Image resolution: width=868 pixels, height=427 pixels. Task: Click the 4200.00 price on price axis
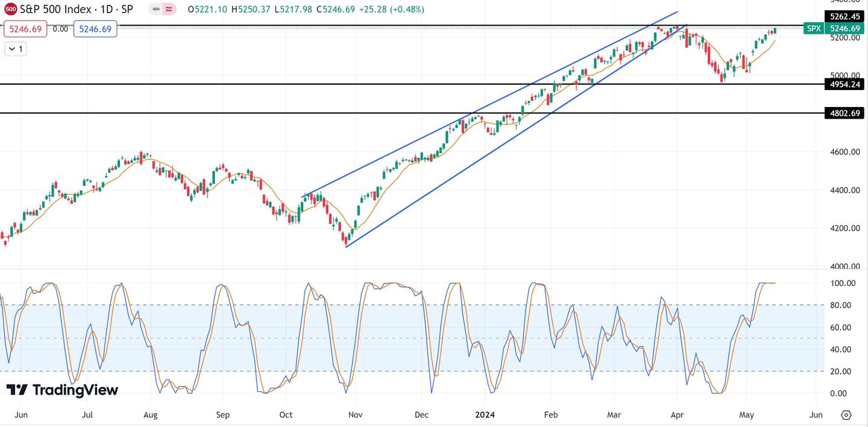click(x=844, y=228)
